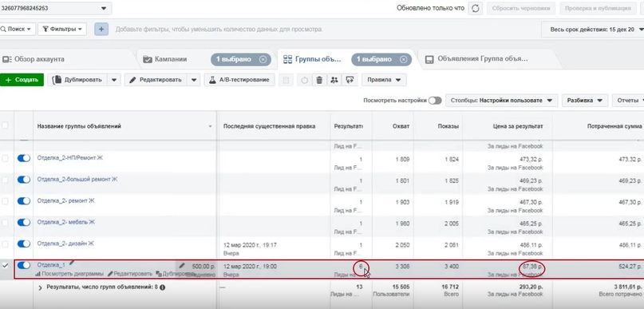The width and height of the screenshot is (644, 309).
Task: Click the sort arrow in Название группы объявлений header
Action: click(211, 127)
